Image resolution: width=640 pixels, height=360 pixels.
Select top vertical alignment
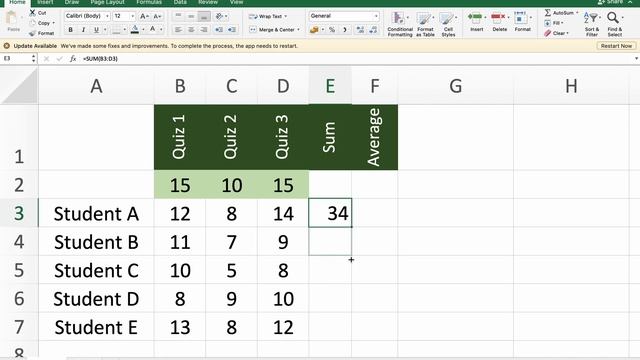[x=178, y=16]
